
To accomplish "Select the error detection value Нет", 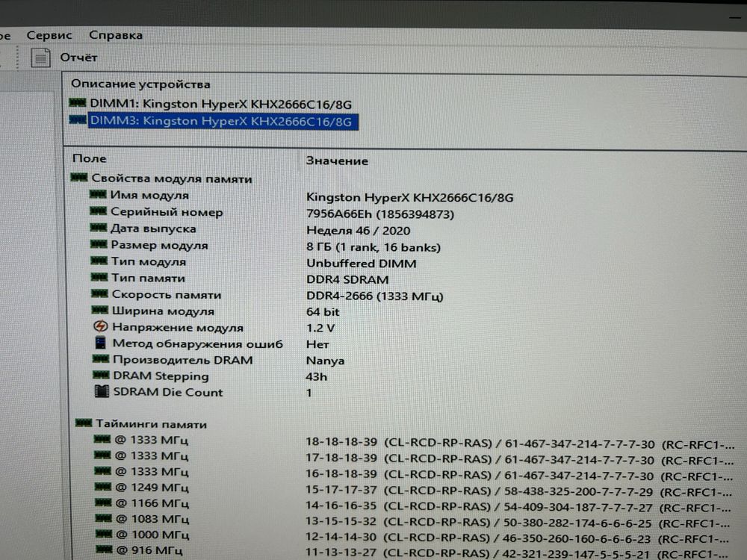I will 317,344.
